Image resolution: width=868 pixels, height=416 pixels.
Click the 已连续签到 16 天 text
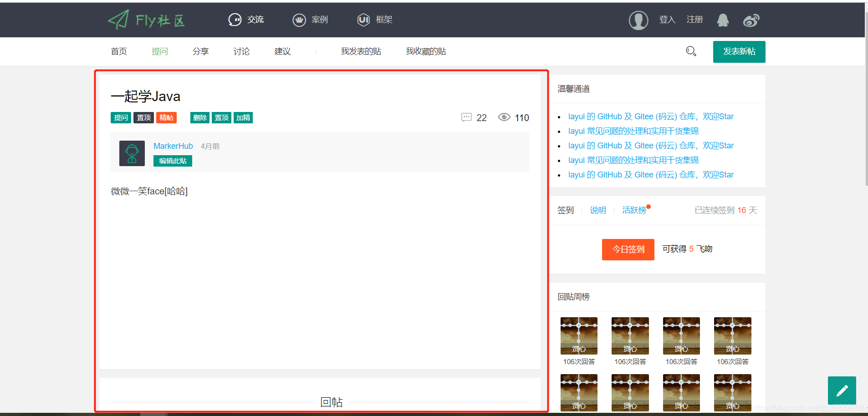click(x=726, y=210)
